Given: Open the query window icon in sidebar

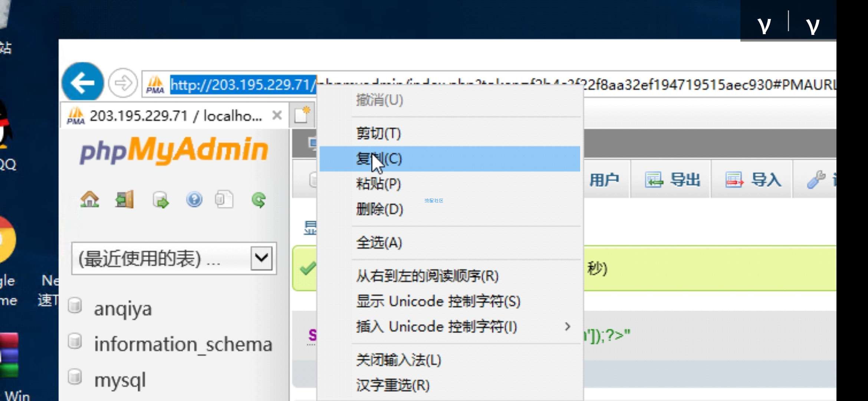Looking at the screenshot, I should [160, 200].
